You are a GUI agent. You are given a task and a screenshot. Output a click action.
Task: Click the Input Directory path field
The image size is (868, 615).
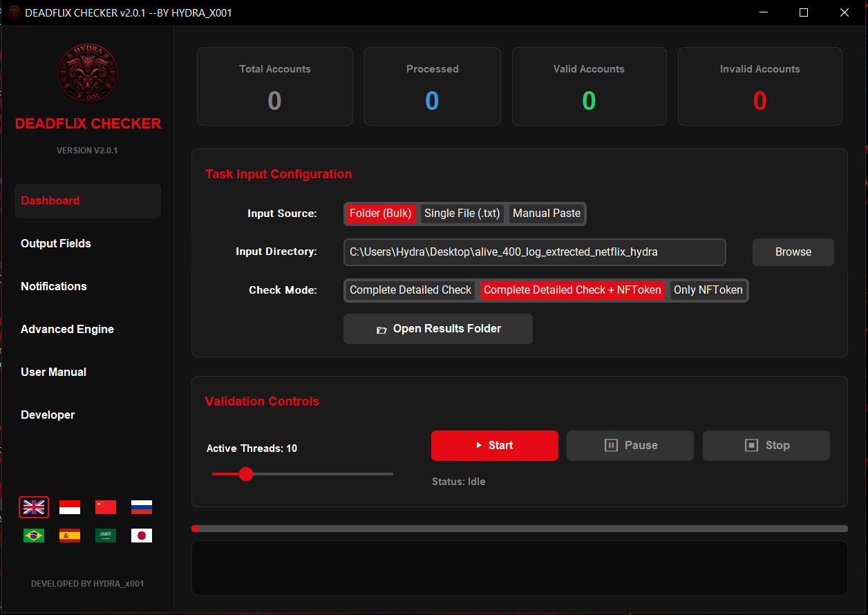click(x=535, y=252)
